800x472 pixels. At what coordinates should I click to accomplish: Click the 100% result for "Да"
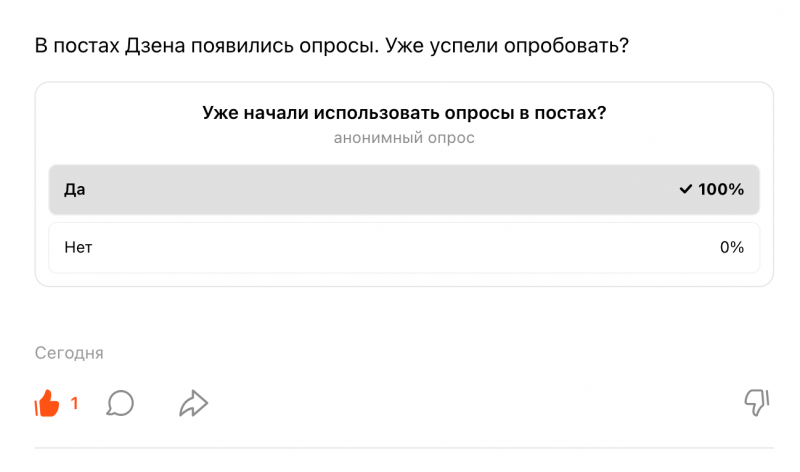pyautogui.click(x=722, y=189)
